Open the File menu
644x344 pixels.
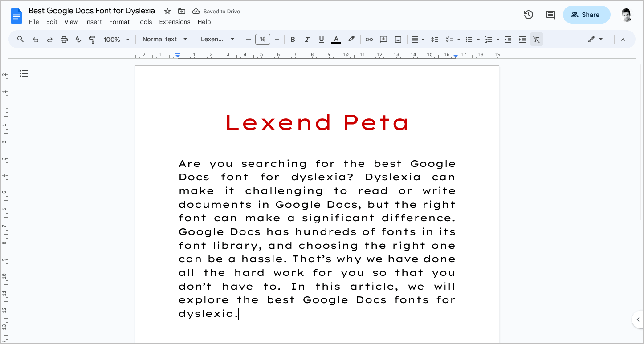[34, 22]
